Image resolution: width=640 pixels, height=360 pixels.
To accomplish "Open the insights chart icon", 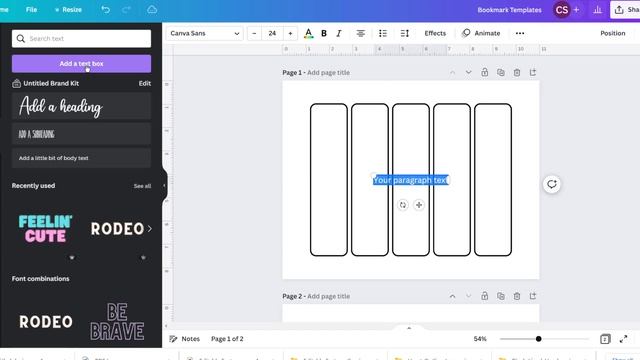I will point(598,10).
